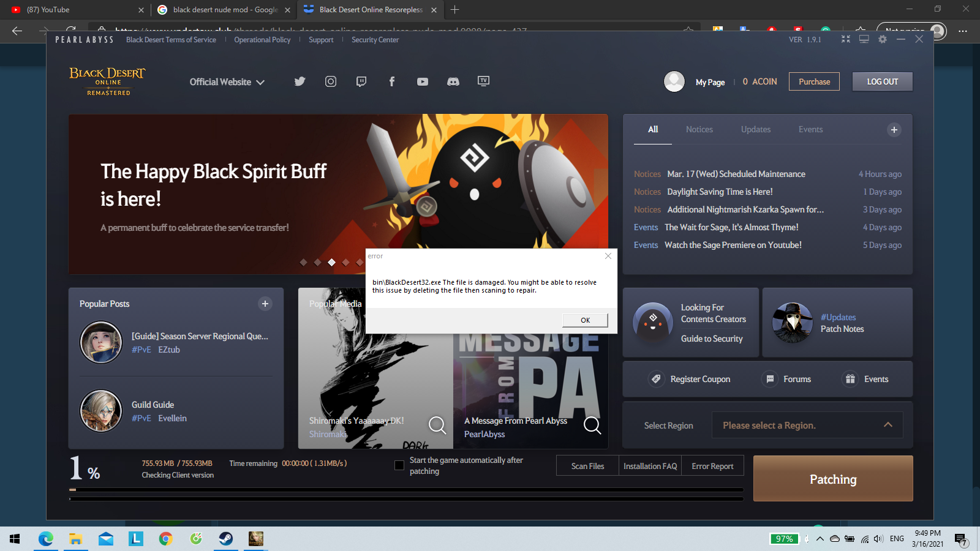
Task: Select the third banner carousel dot
Action: pyautogui.click(x=331, y=263)
